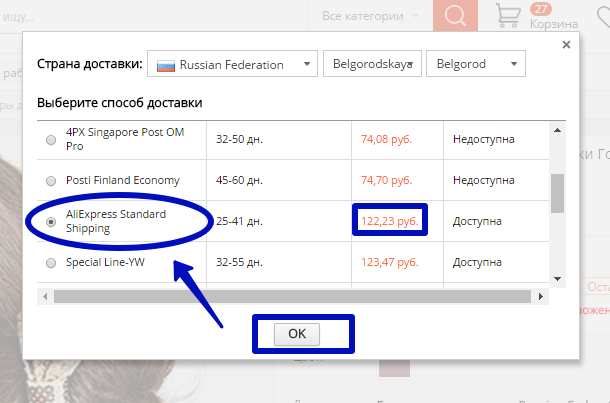Select Special Line-YW radio button
610x403 pixels.
(x=51, y=263)
